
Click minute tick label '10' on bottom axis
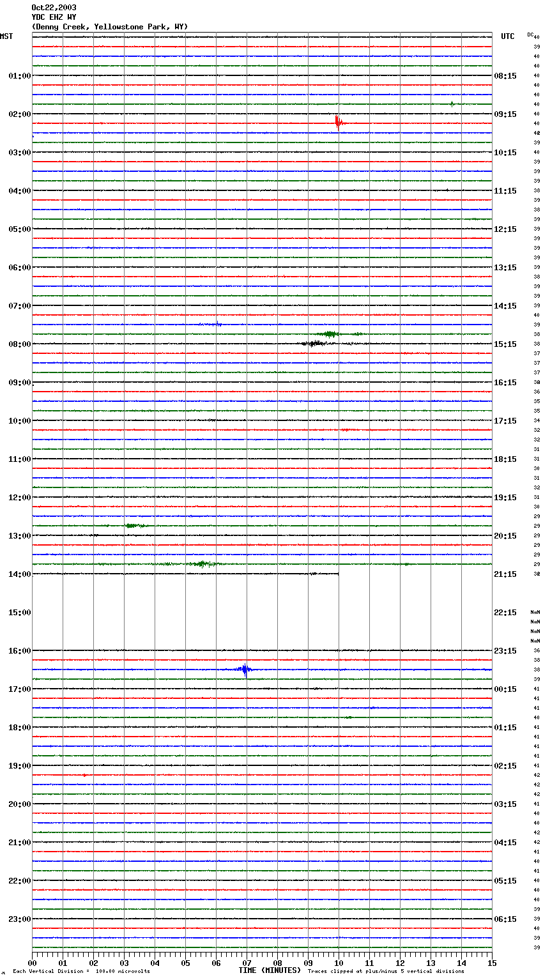point(339,963)
